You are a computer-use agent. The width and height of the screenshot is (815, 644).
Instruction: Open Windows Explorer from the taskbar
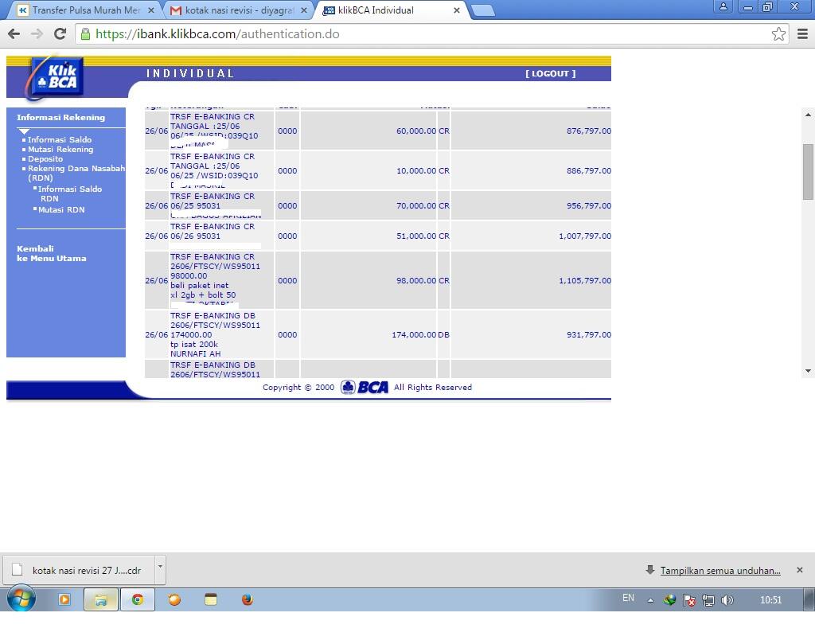coord(101,599)
